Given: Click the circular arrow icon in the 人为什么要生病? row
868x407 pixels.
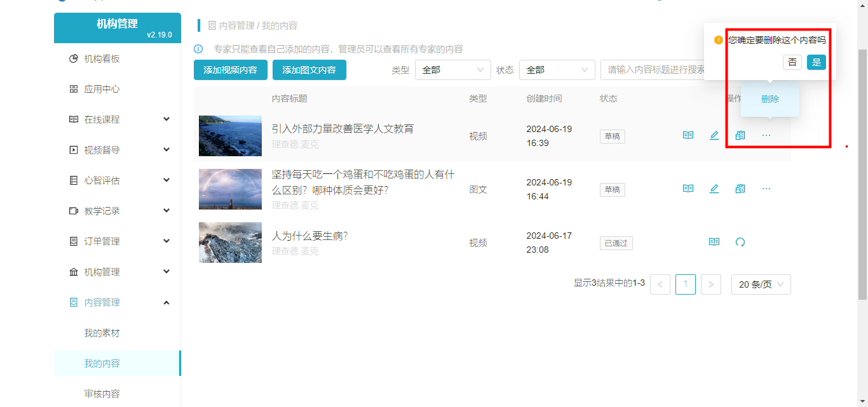Looking at the screenshot, I should pyautogui.click(x=740, y=242).
